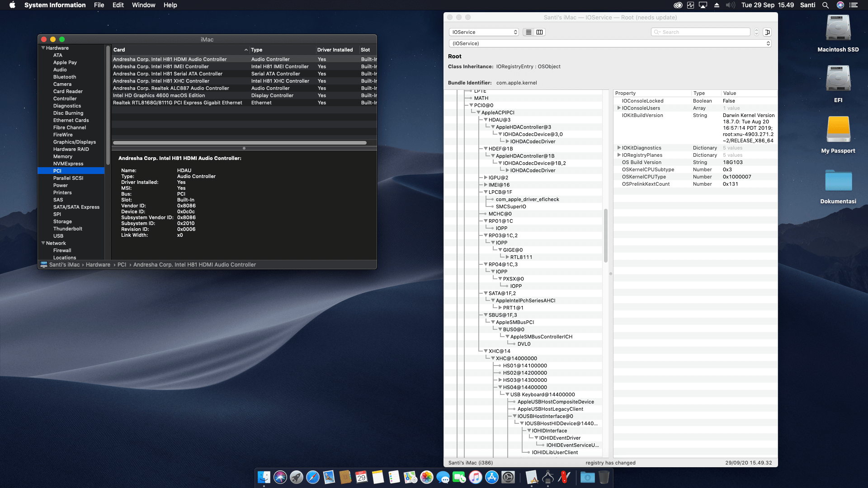Image resolution: width=868 pixels, height=488 pixels.
Task: Select PCI in the Hardware sidebar
Action: coord(57,171)
